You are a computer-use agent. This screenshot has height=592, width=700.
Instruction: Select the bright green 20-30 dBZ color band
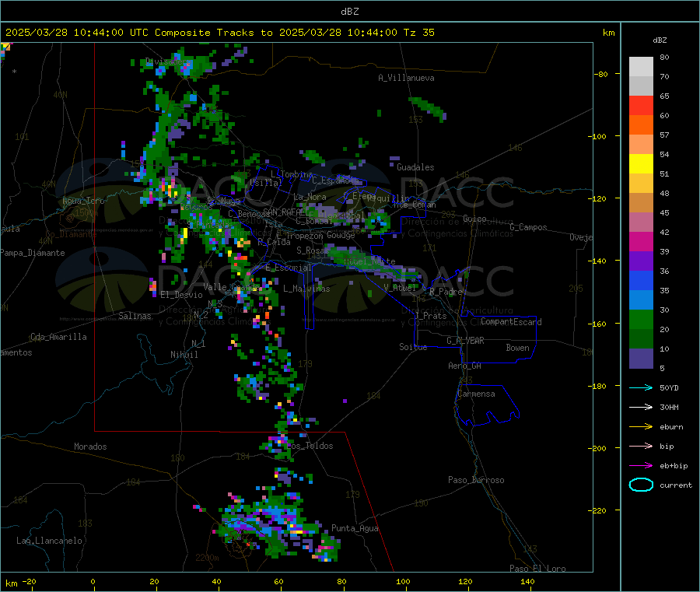(641, 320)
